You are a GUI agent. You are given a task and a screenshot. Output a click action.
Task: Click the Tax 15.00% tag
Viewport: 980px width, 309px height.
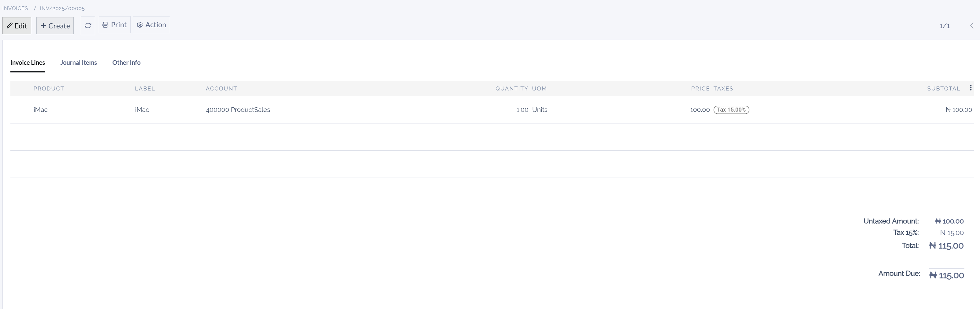pyautogui.click(x=731, y=110)
